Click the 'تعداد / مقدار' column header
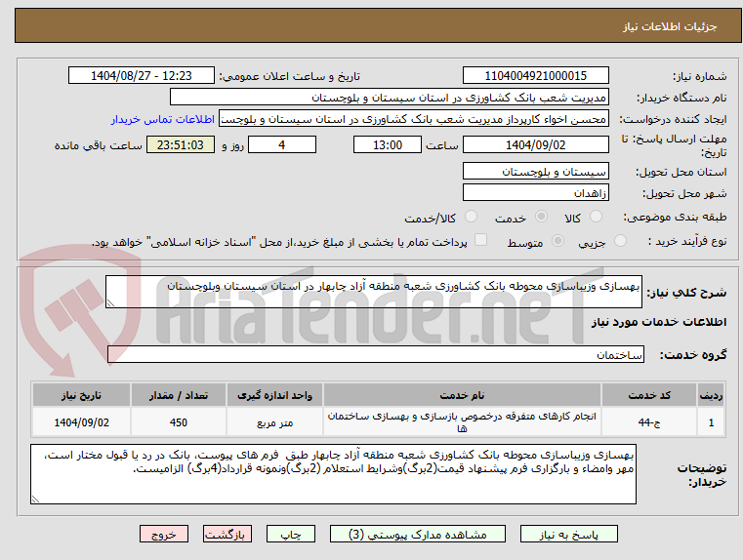The width and height of the screenshot is (743, 560). (x=179, y=395)
